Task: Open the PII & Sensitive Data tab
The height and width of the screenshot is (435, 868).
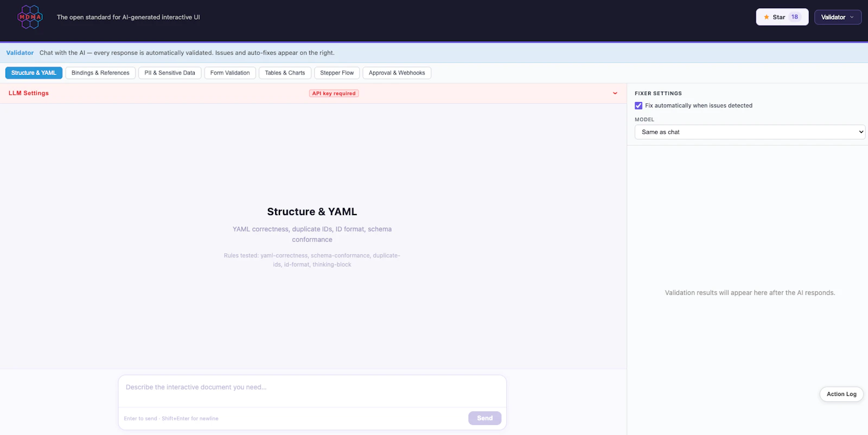Action: [x=170, y=73]
